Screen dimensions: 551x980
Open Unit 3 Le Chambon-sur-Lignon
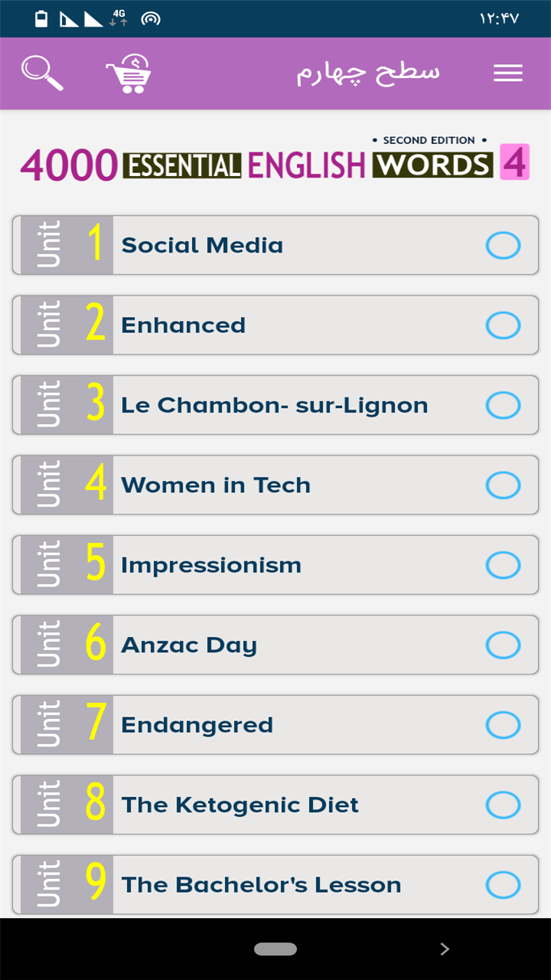coord(274,406)
